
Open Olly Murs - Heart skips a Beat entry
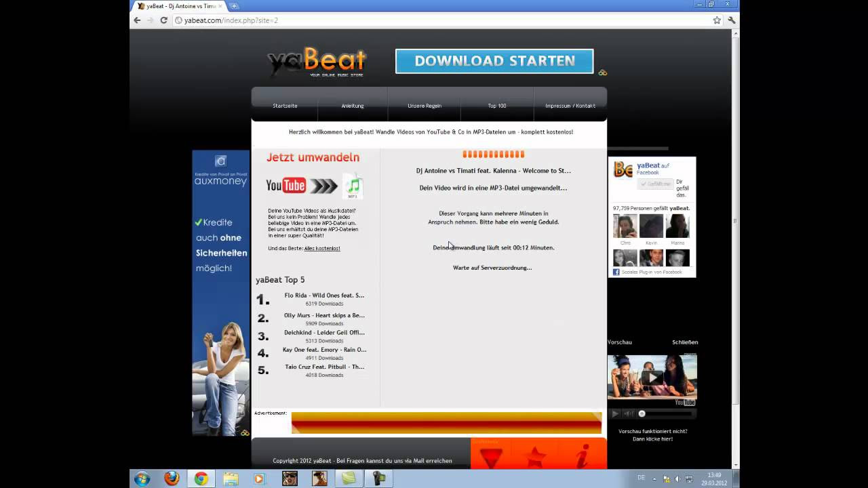click(x=324, y=315)
